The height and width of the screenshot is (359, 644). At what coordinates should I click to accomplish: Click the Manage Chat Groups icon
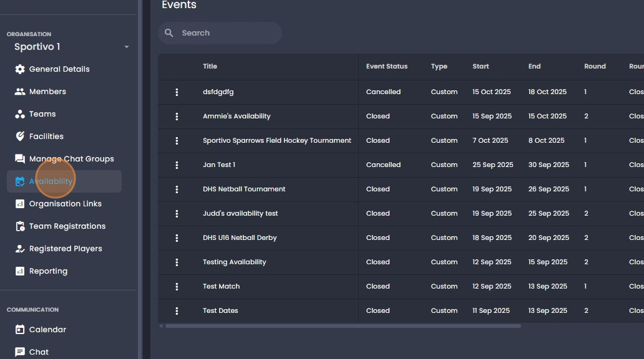click(20, 159)
